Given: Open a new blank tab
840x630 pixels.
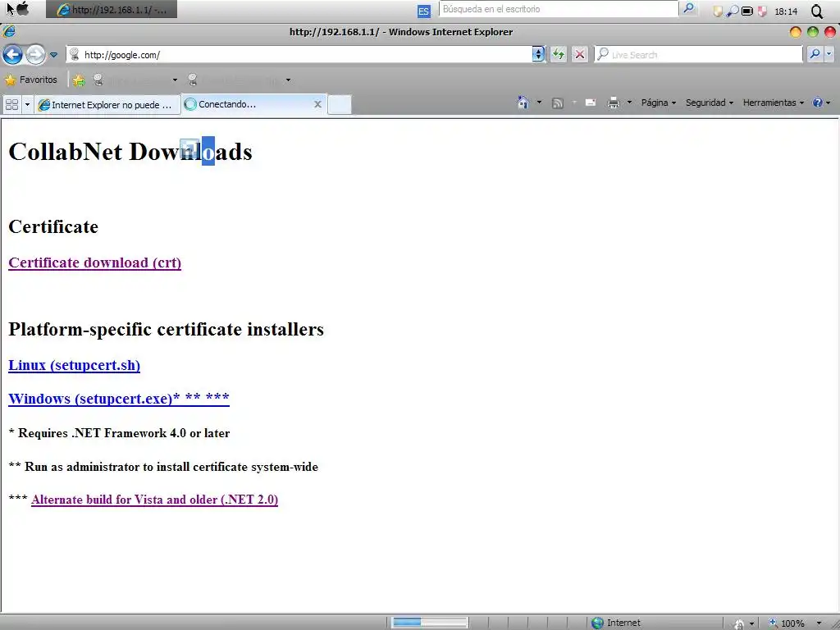Looking at the screenshot, I should click(x=340, y=104).
